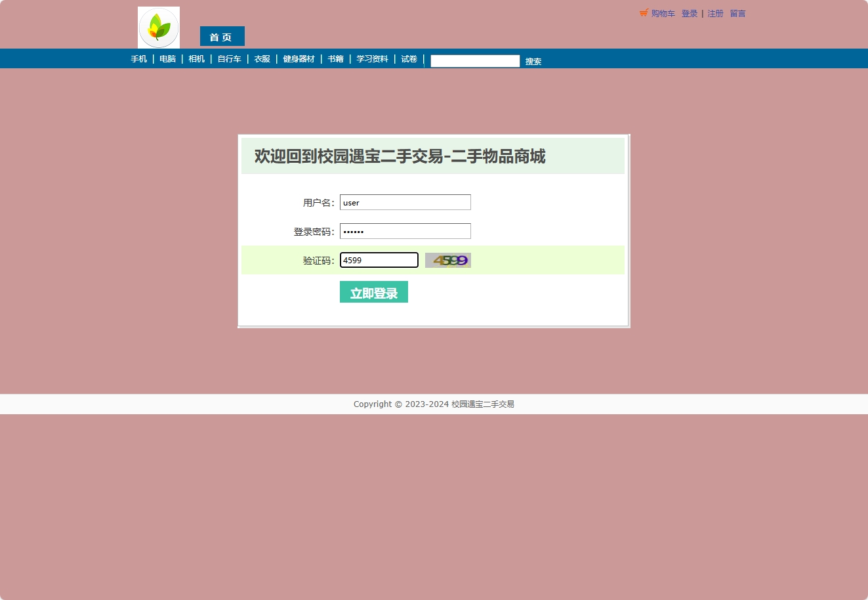The image size is (868, 600).
Task: Open the 自行车 category
Action: point(228,58)
